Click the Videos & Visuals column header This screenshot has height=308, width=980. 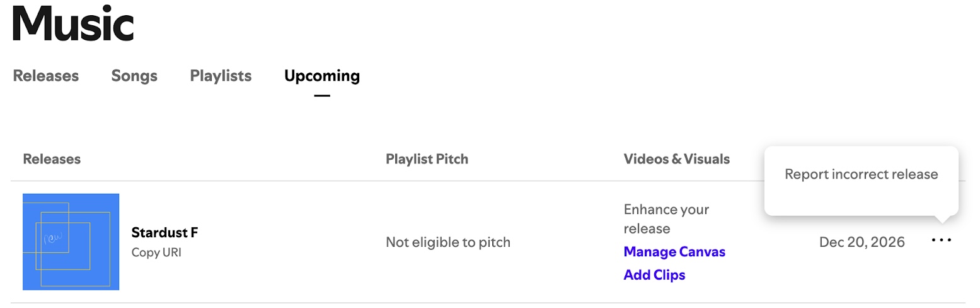pos(676,159)
